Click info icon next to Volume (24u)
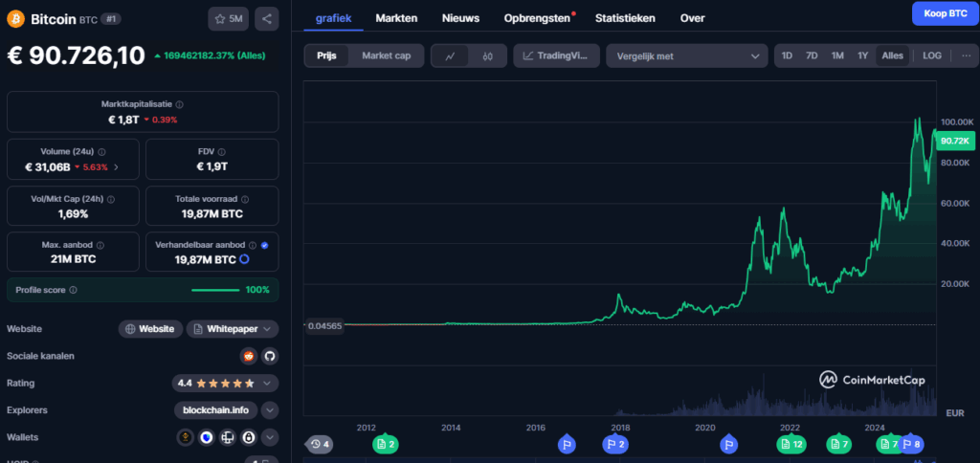This screenshot has width=980, height=463. coord(101,152)
